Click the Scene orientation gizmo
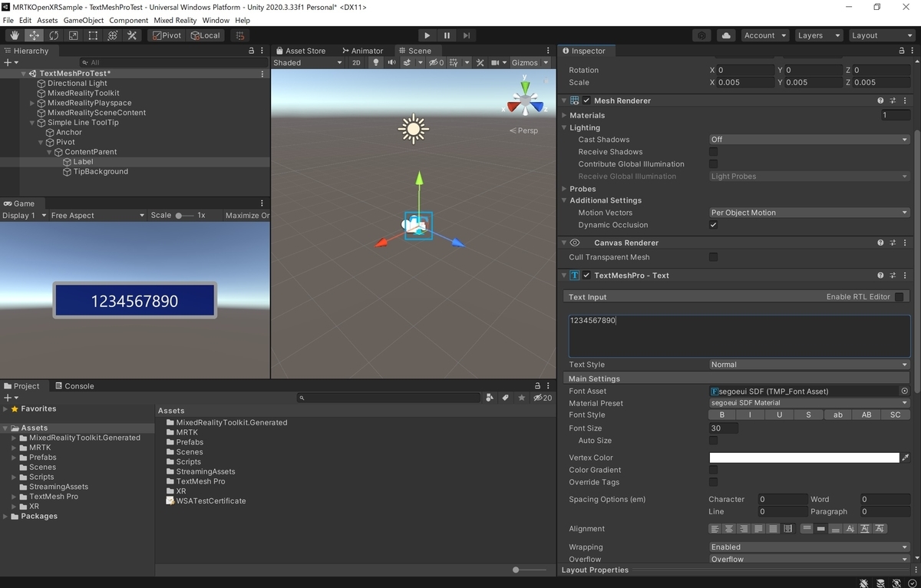Viewport: 921px width, 588px height. tap(526, 100)
